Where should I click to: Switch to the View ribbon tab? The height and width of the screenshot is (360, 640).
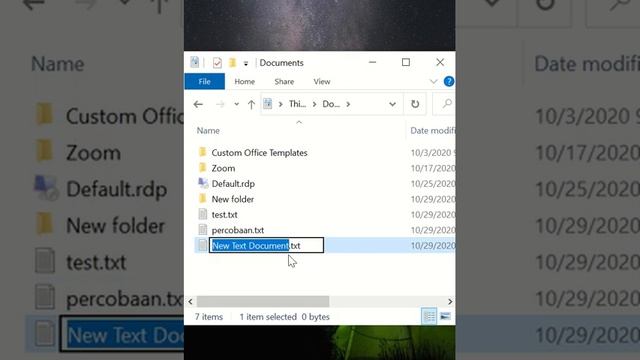point(322,82)
